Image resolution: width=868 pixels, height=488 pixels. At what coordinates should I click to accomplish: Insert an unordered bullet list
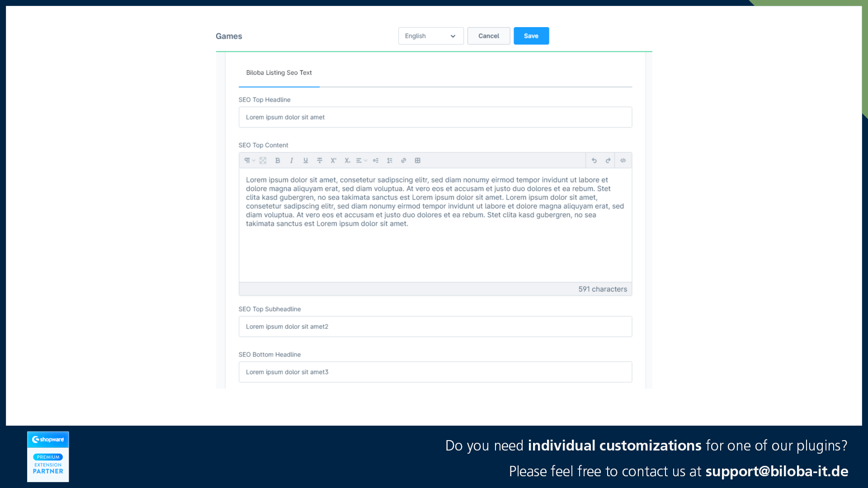tap(376, 160)
